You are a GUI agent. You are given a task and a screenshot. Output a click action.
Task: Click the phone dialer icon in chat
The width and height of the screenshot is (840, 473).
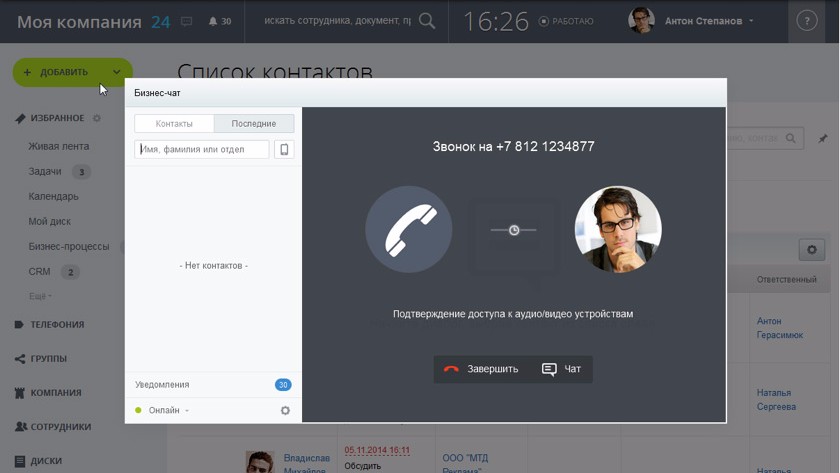(x=284, y=149)
